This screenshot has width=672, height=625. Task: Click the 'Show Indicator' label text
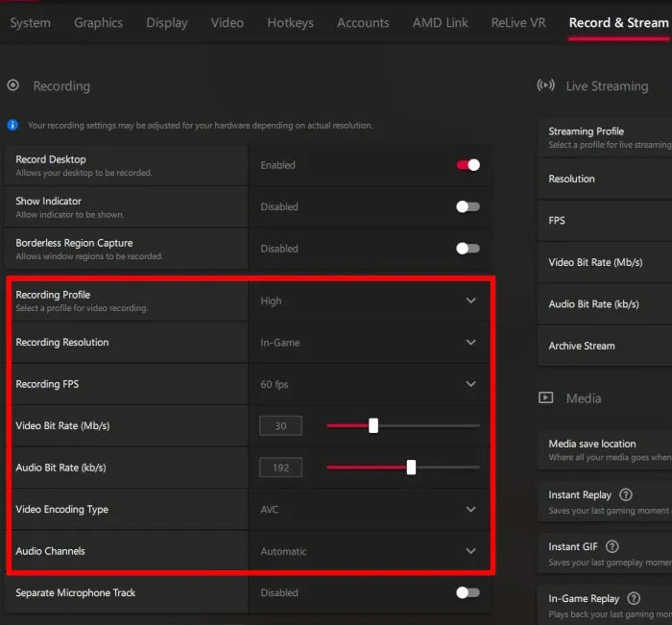point(48,201)
